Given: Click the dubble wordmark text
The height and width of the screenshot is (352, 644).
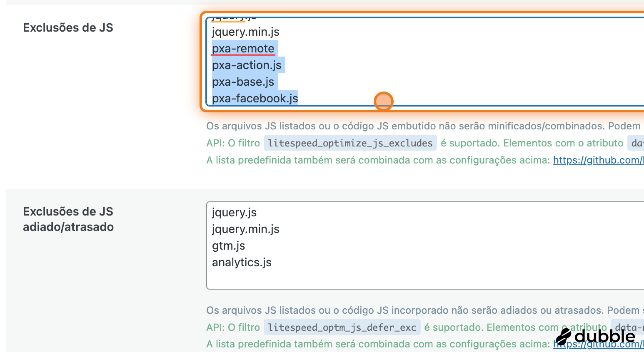Looking at the screenshot, I should [605, 336].
